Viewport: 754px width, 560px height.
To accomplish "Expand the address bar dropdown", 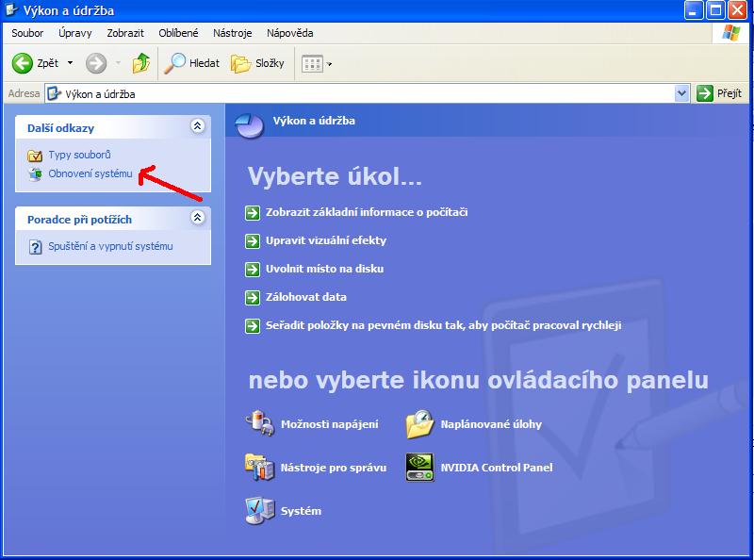I will pos(681,93).
